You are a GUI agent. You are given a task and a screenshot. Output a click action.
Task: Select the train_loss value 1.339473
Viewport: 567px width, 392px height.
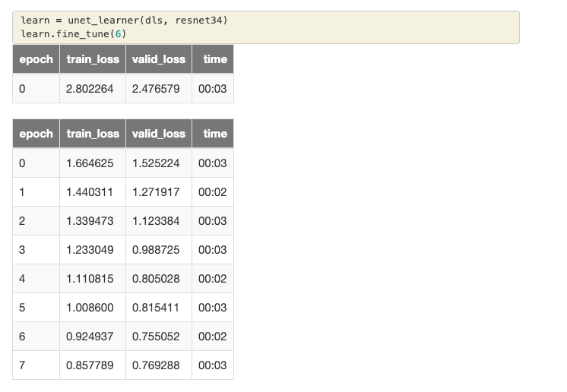click(x=90, y=221)
